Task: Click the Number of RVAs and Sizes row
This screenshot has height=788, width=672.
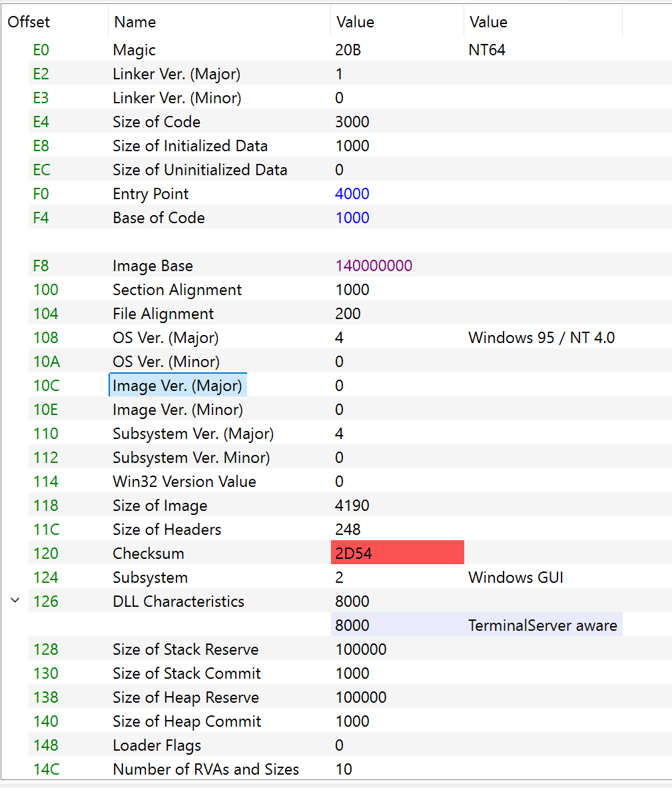Action: coord(206,769)
